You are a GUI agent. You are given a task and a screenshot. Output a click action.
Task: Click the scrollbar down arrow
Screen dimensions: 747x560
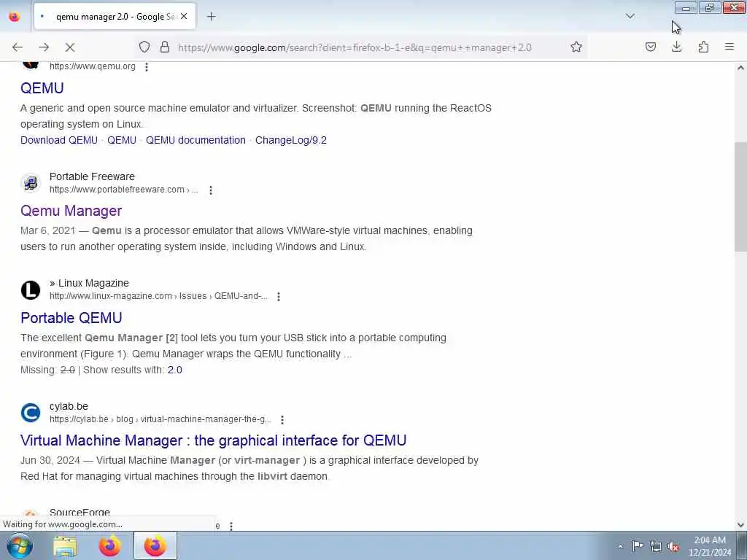tap(740, 525)
